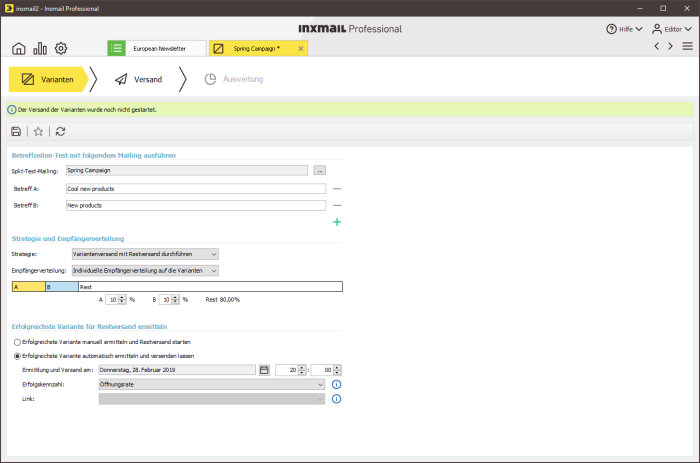Open the European Newsletter tab
Viewport: 700px width, 463px height.
point(159,48)
